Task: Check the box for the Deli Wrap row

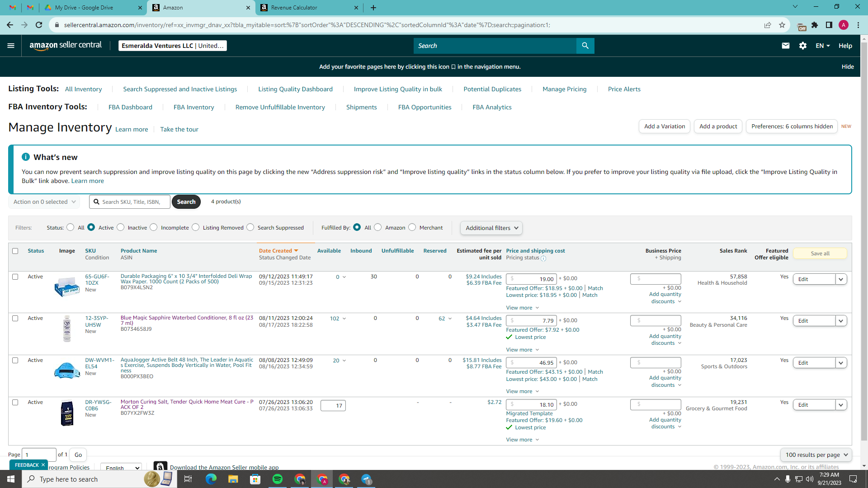Action: [15, 277]
